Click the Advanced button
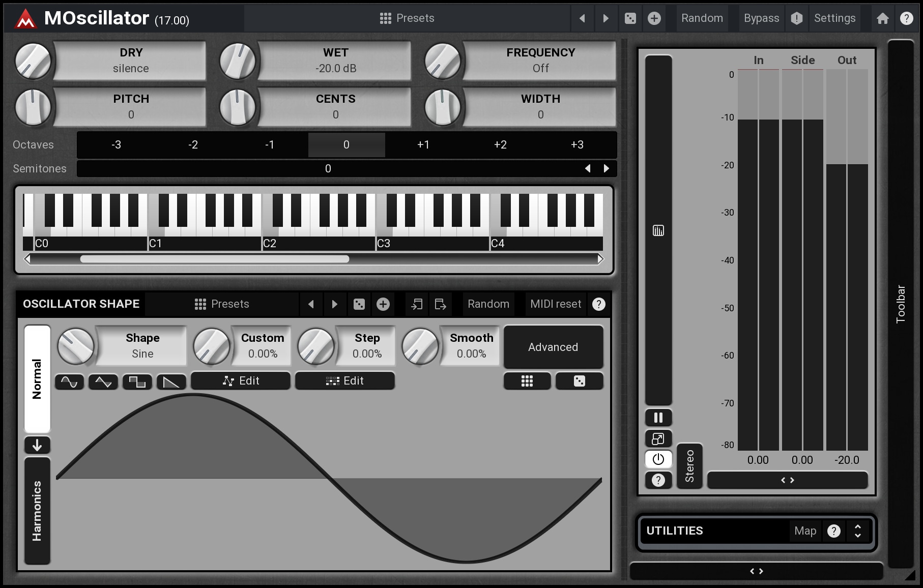The width and height of the screenshot is (923, 588). pyautogui.click(x=553, y=347)
